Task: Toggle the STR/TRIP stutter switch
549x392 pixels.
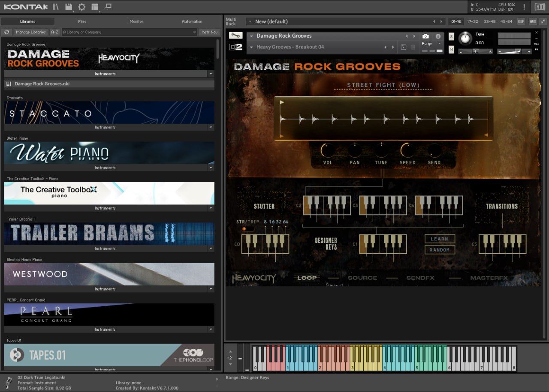Action: (247, 229)
